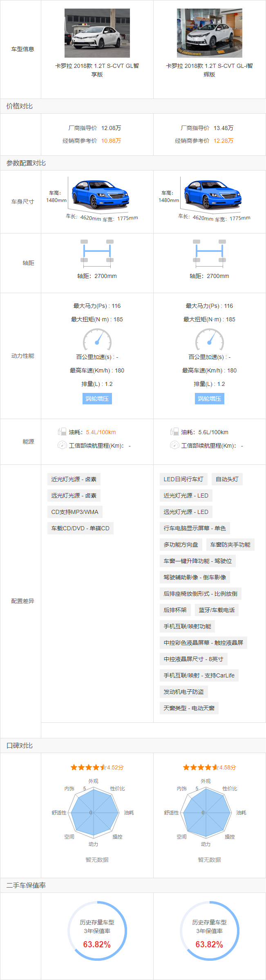Click the 动力性能 row label
This screenshot has width=266, height=980.
pyautogui.click(x=22, y=356)
